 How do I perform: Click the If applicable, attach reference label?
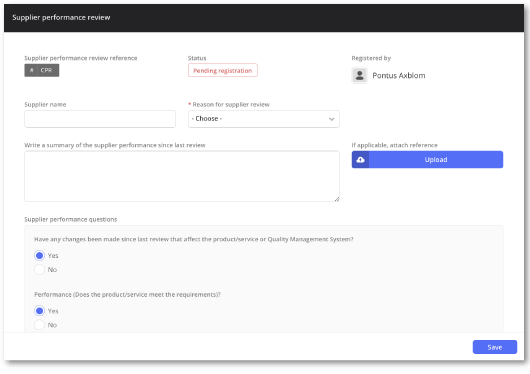click(x=394, y=145)
